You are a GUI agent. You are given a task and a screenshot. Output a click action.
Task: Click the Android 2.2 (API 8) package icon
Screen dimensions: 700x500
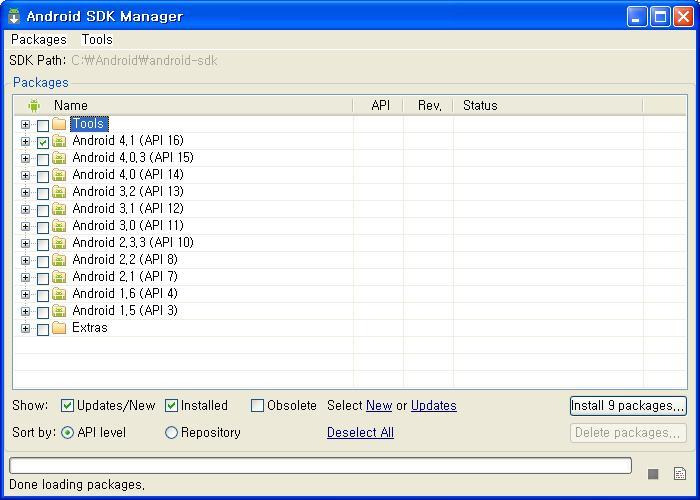point(59,260)
